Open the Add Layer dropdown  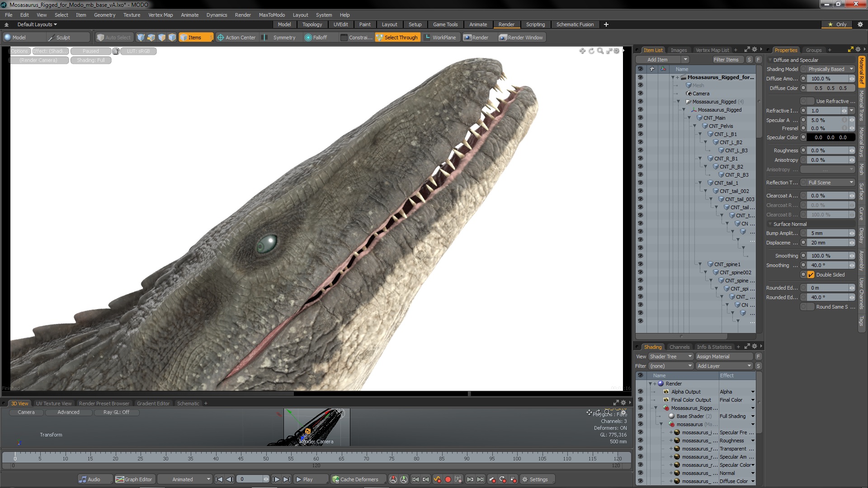coord(724,366)
